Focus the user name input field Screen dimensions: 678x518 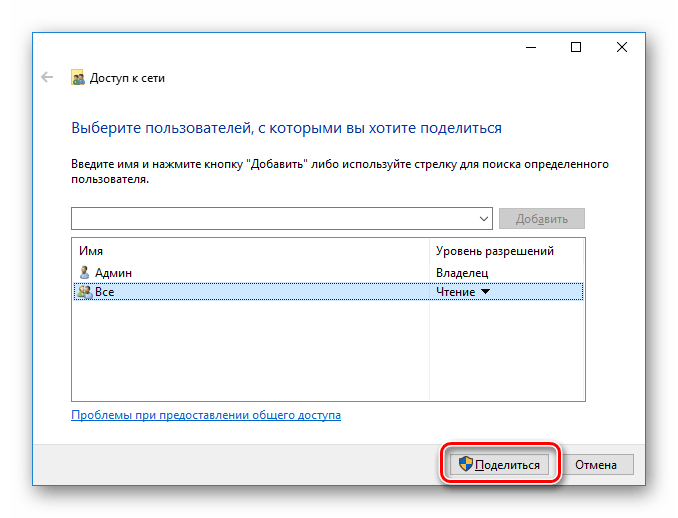[x=274, y=219]
